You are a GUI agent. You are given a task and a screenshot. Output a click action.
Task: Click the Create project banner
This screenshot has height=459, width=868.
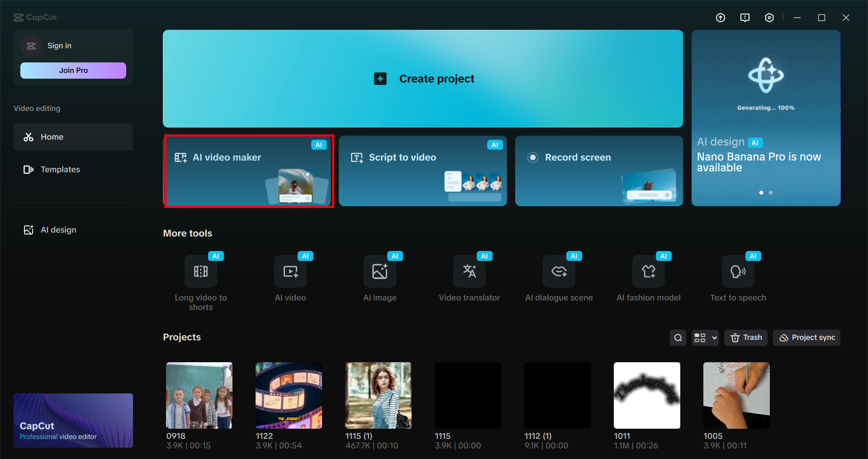(x=423, y=79)
